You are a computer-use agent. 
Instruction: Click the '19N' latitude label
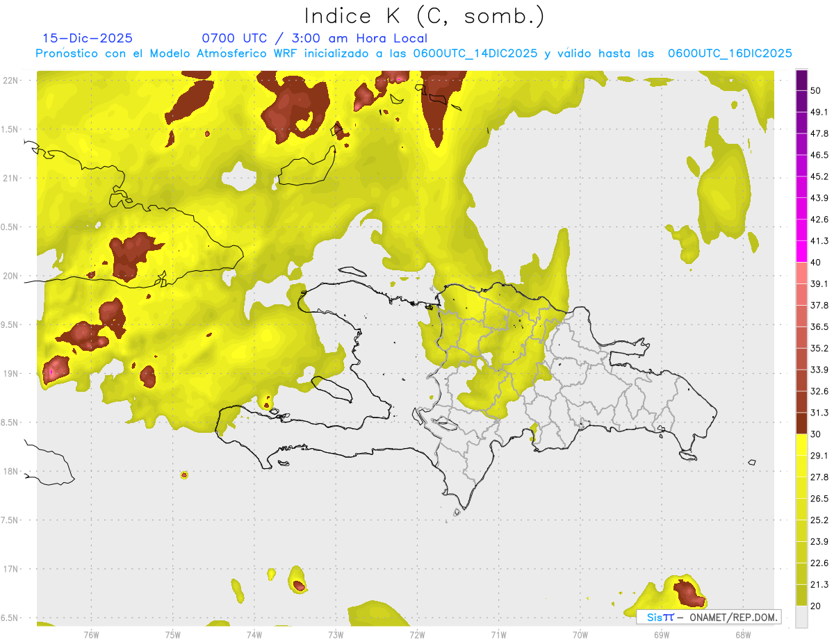[10, 373]
